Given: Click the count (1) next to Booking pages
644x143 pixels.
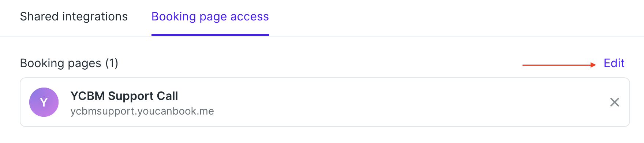Looking at the screenshot, I should click(112, 63).
